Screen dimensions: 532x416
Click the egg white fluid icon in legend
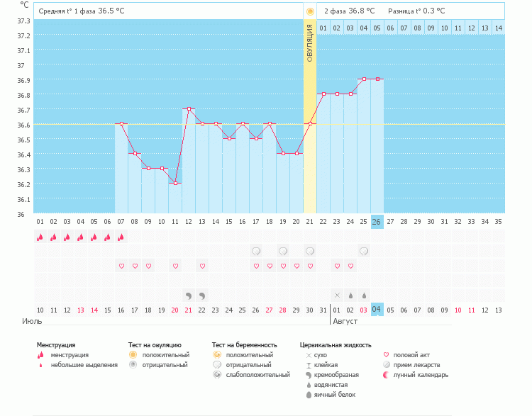click(x=309, y=395)
